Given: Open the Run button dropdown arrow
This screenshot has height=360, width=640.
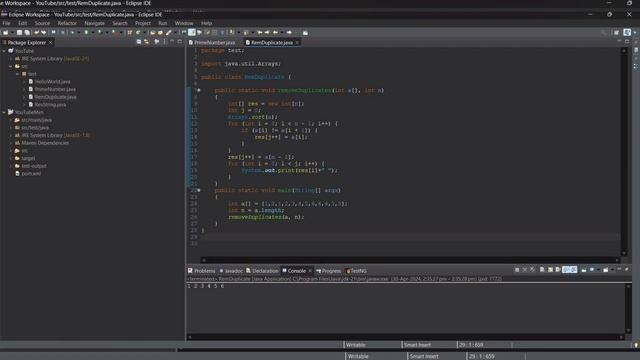Looking at the screenshot, I should pyautogui.click(x=93, y=32).
